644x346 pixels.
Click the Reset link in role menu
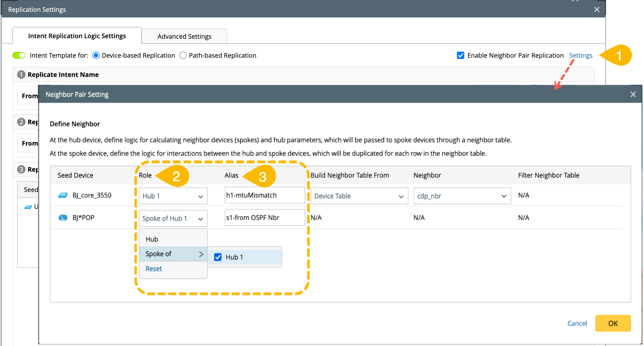point(154,269)
